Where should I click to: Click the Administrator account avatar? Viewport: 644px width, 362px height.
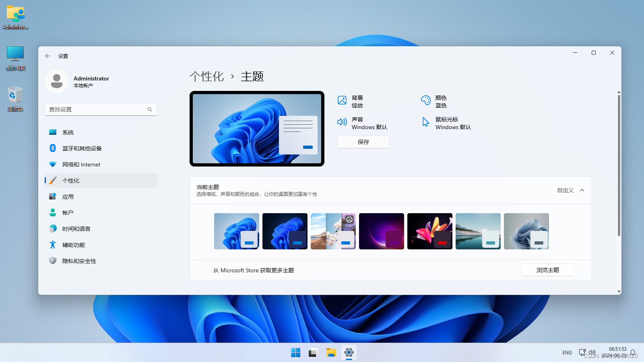(57, 81)
